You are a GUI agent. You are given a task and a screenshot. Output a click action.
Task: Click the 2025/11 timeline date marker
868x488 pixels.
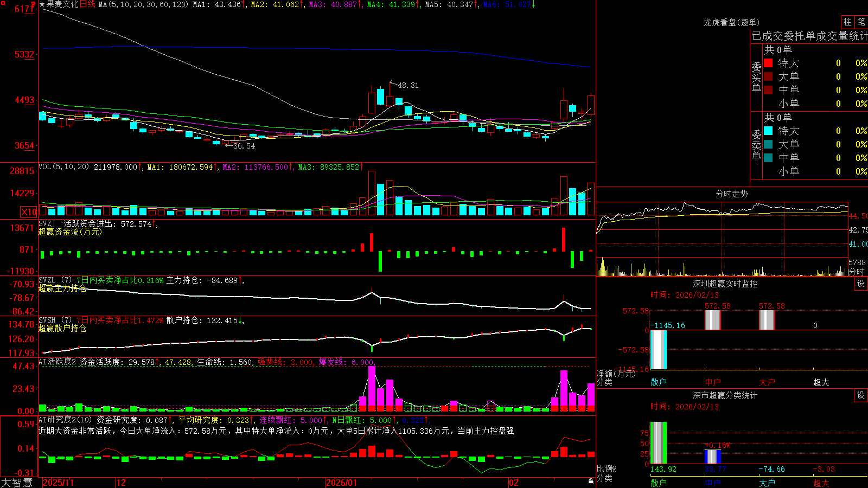[58, 483]
